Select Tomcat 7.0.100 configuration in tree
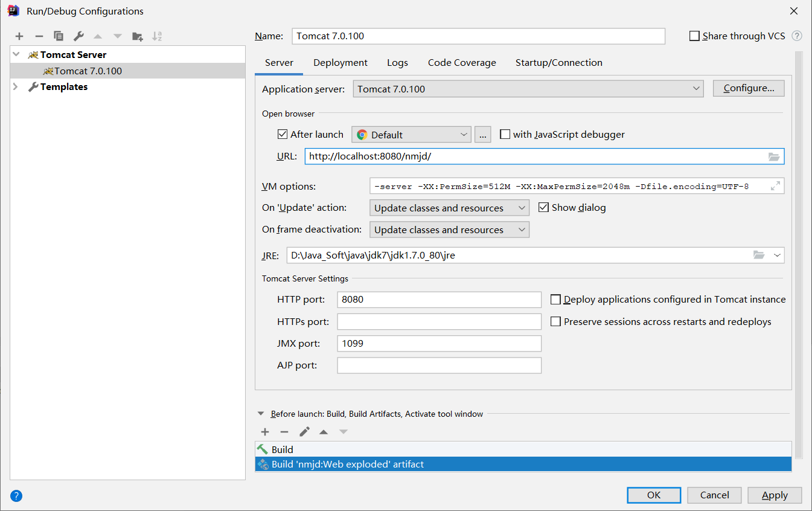This screenshot has width=812, height=511. tap(128, 71)
